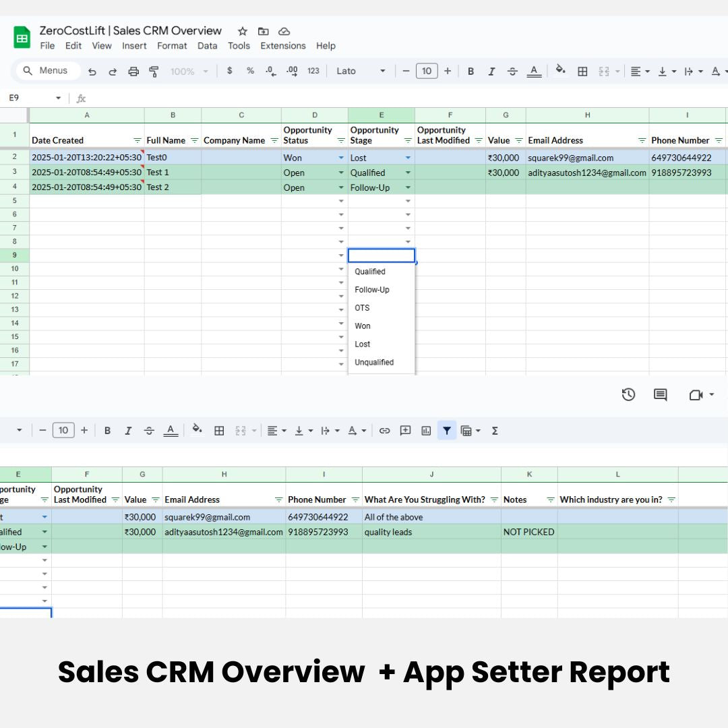Insert a chart from the toolbar
Image resolution: width=728 pixels, height=728 pixels.
(426, 431)
